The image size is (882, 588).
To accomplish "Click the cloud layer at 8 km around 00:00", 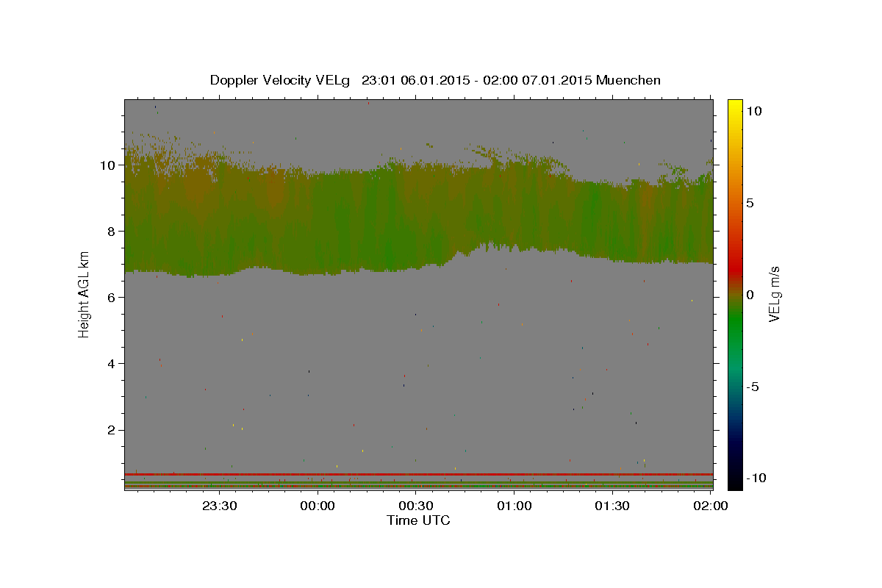I will tap(318, 231).
